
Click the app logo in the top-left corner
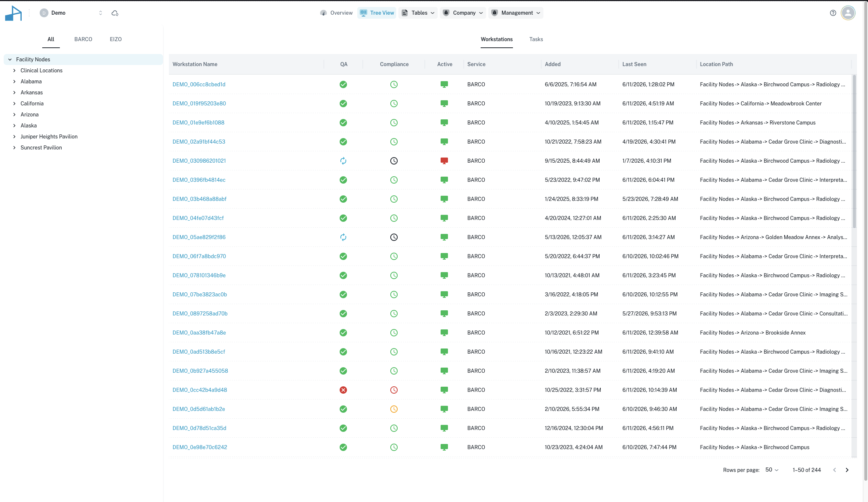coord(14,13)
